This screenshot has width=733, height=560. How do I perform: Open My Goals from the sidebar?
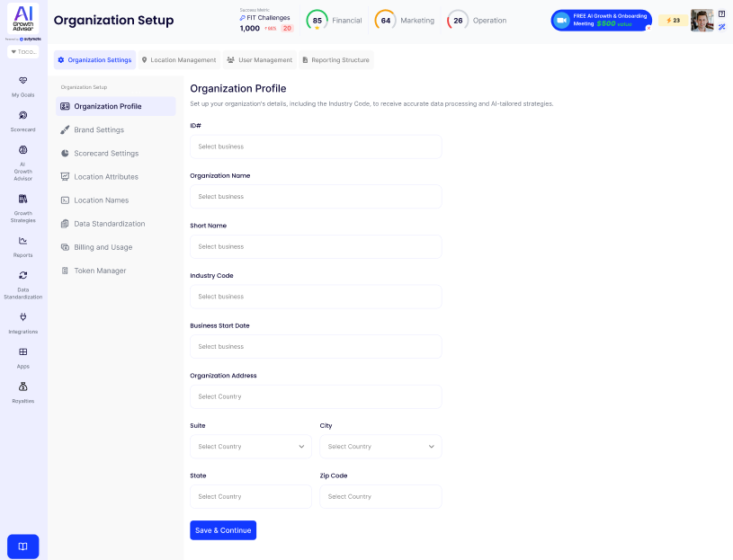tap(22, 81)
